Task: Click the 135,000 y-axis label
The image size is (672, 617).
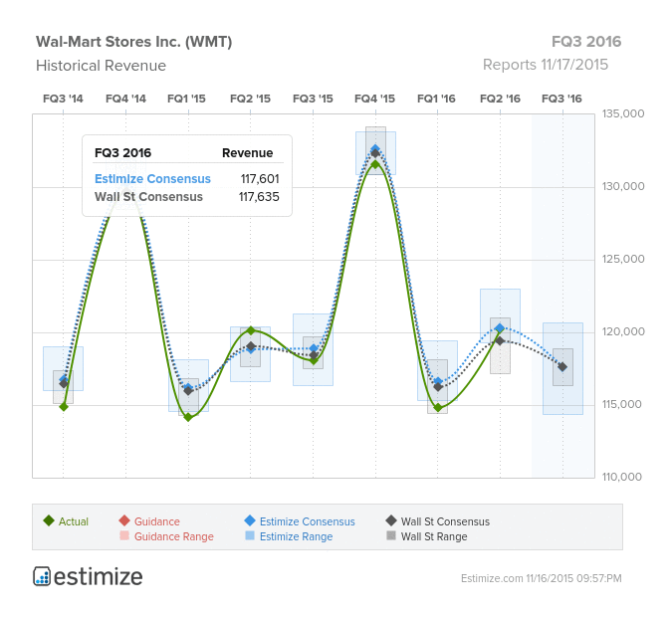Action: tap(623, 114)
